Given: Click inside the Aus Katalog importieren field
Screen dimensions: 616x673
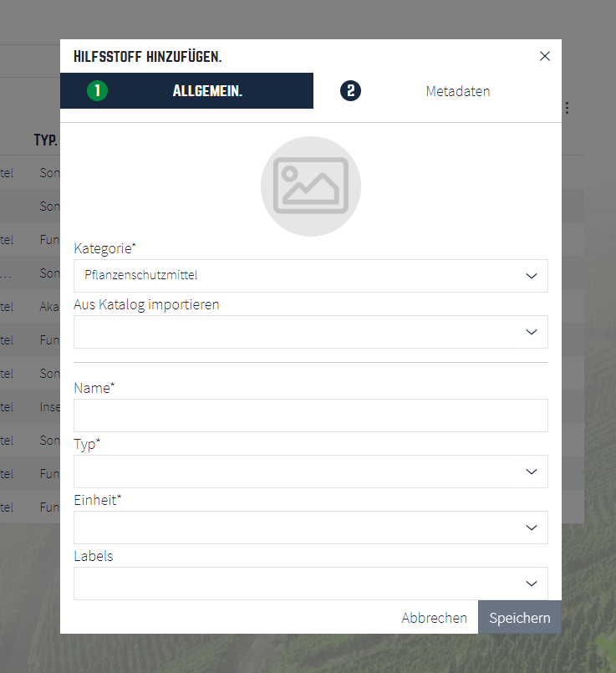Looking at the screenshot, I should coord(311,332).
